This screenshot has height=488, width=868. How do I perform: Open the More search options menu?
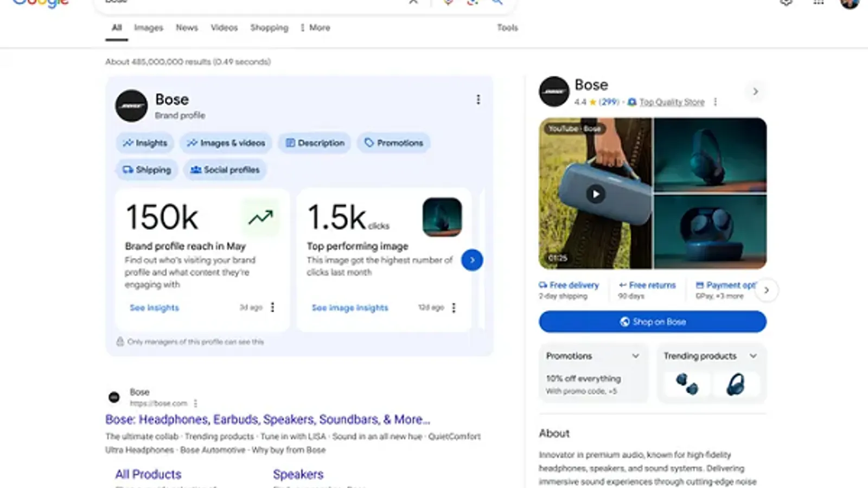(x=315, y=28)
